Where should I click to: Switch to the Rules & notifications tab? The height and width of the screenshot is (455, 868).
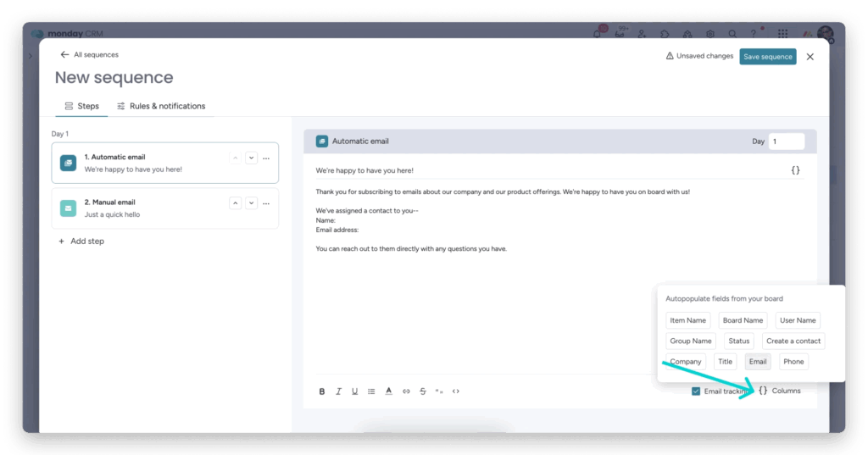click(x=161, y=106)
